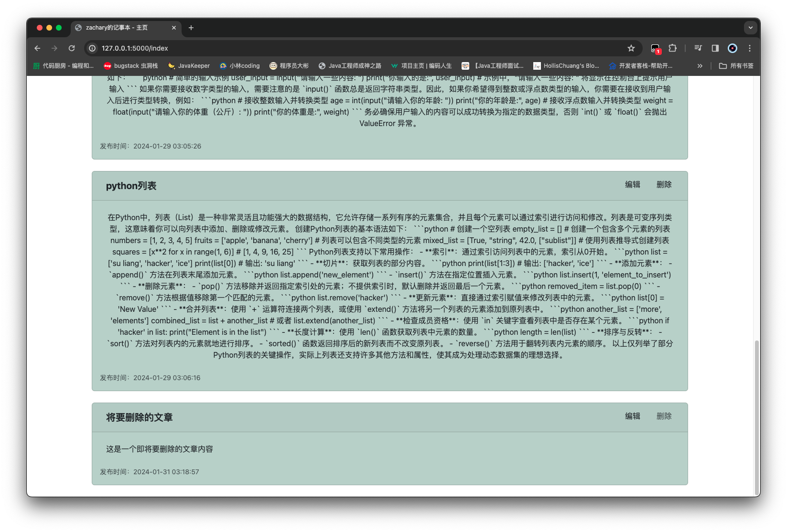Click the publish time 2024-01-29 03:05:26

[151, 146]
